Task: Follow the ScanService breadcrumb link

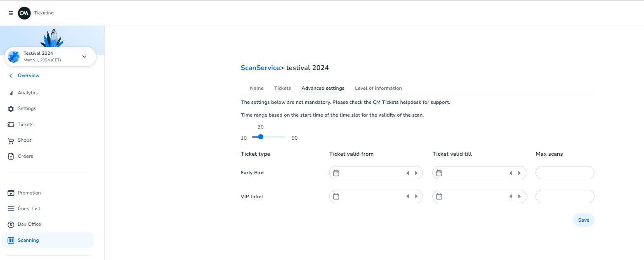Action: (260, 68)
